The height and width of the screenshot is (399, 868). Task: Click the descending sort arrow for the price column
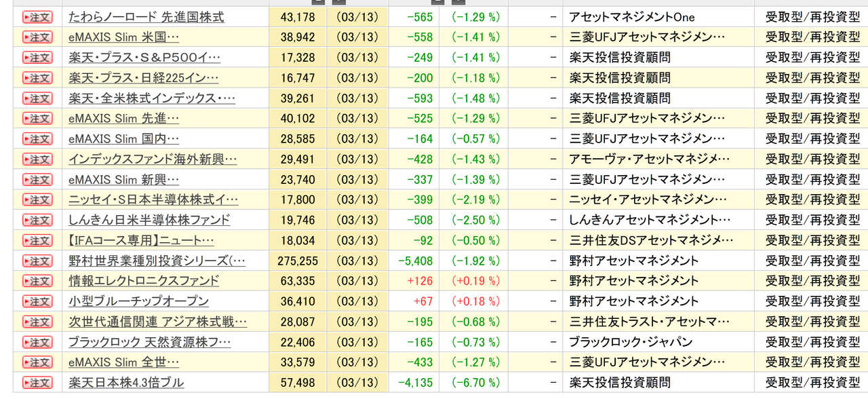tap(338, 3)
